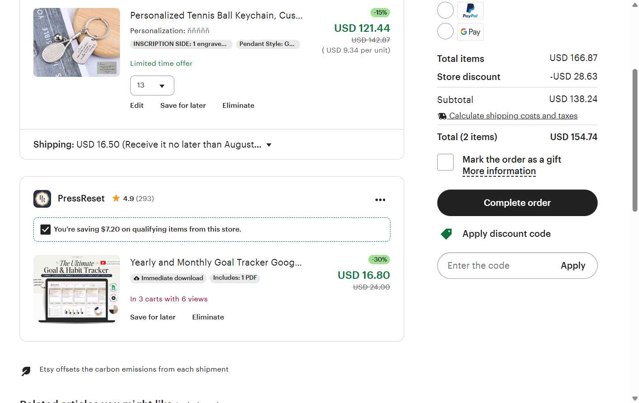This screenshot has width=639, height=403.
Task: Click the PressReset rating star icon
Action: (116, 199)
